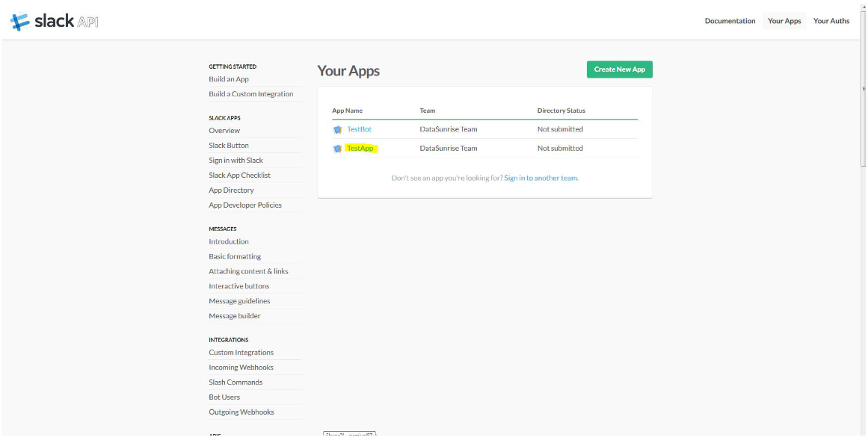
Task: Open Your Auths page
Action: coord(831,21)
